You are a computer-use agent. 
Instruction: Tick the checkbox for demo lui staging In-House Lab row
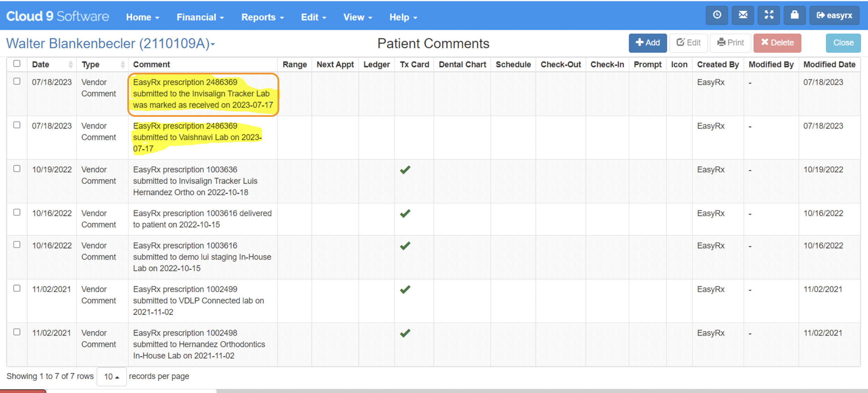(x=17, y=244)
